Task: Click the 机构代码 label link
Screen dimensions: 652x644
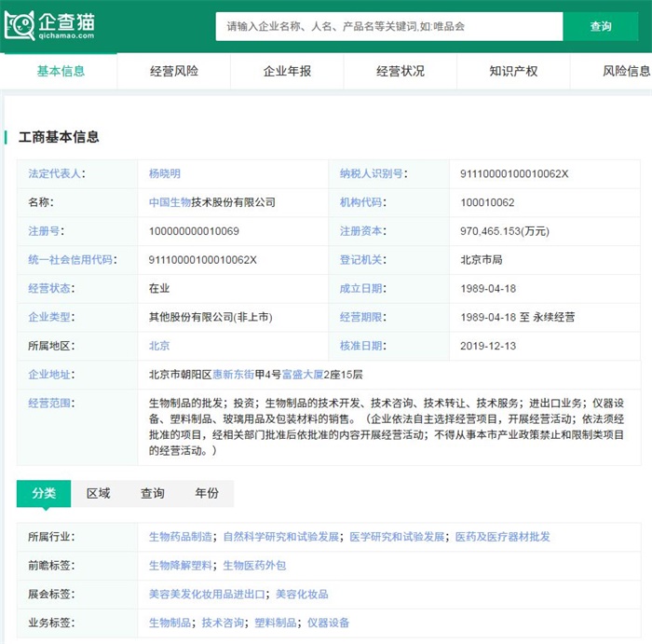Action: (x=360, y=202)
